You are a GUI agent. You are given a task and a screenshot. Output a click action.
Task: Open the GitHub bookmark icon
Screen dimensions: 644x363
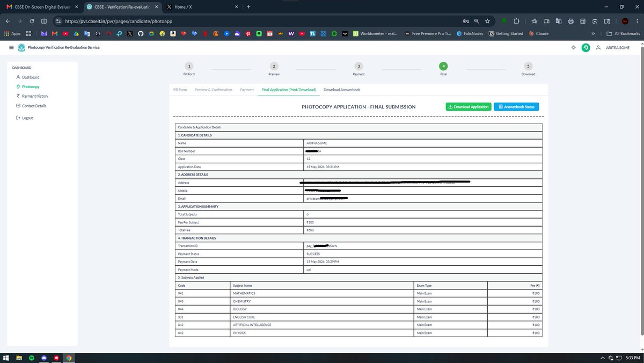141,33
